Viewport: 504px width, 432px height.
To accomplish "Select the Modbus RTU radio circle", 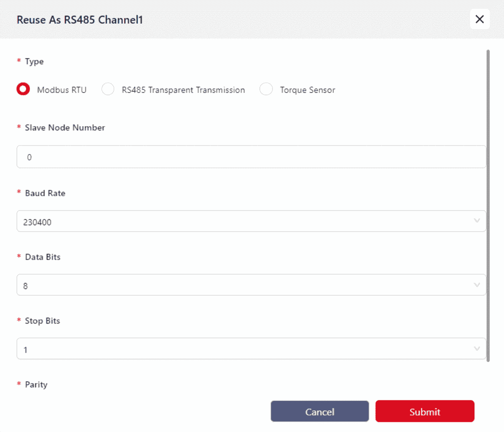I will coord(23,89).
